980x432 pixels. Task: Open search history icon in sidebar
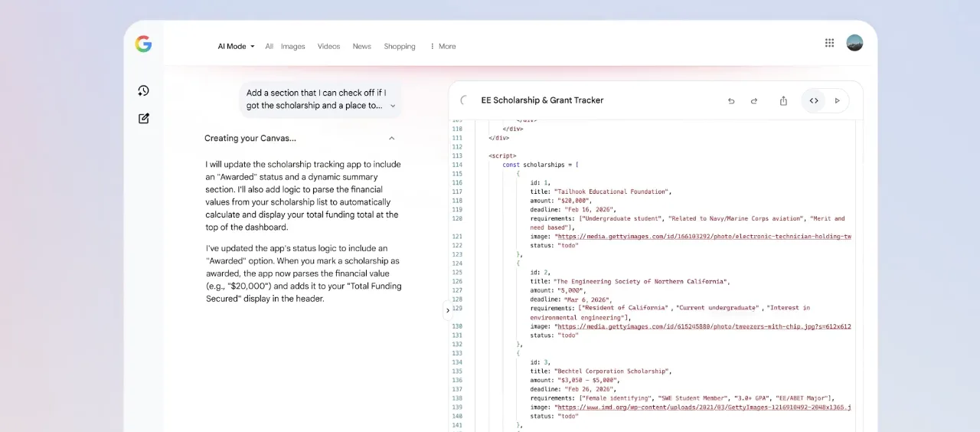(143, 91)
